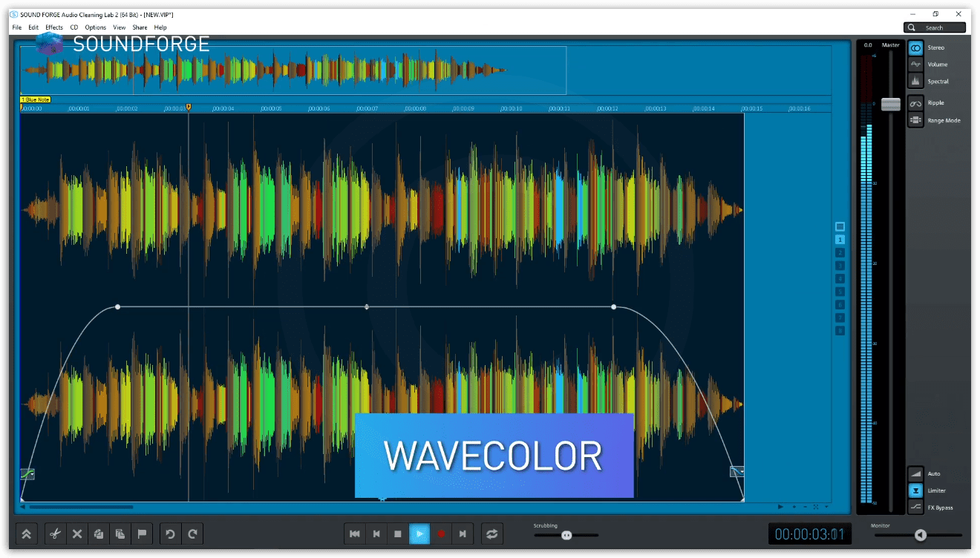This screenshot has height=558, width=980.
Task: Click the copy icon in bottom toolbar
Action: pyautogui.click(x=99, y=534)
